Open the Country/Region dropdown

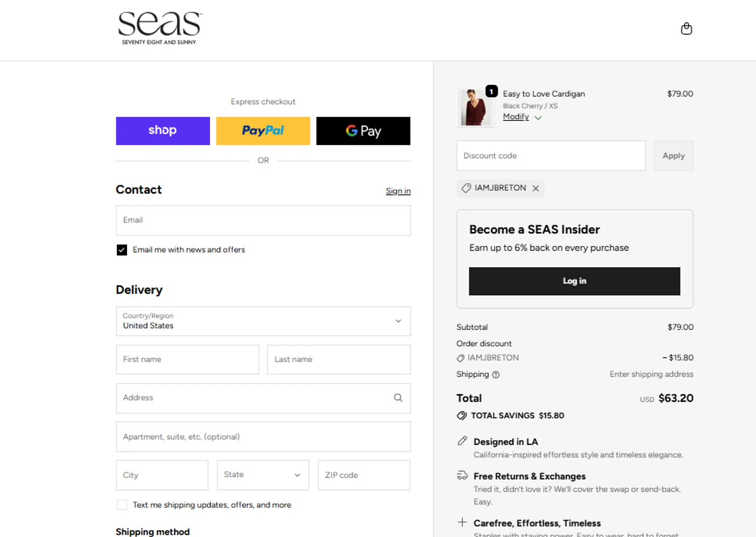coord(263,321)
